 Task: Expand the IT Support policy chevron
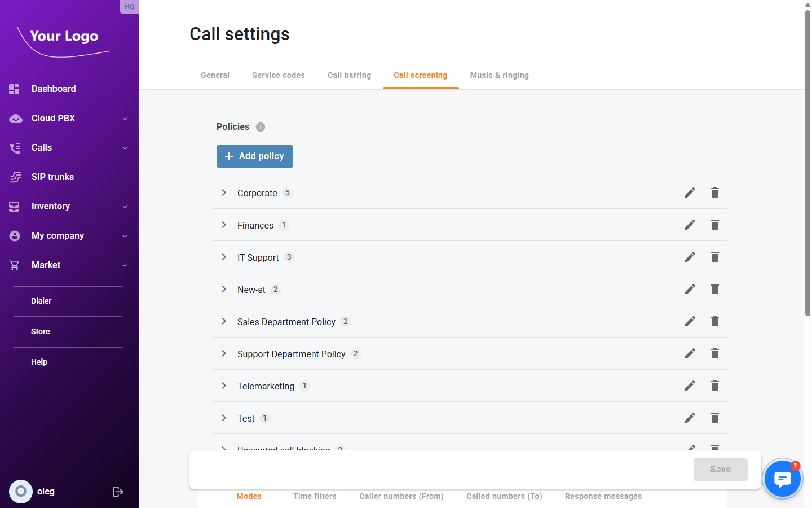coord(223,257)
